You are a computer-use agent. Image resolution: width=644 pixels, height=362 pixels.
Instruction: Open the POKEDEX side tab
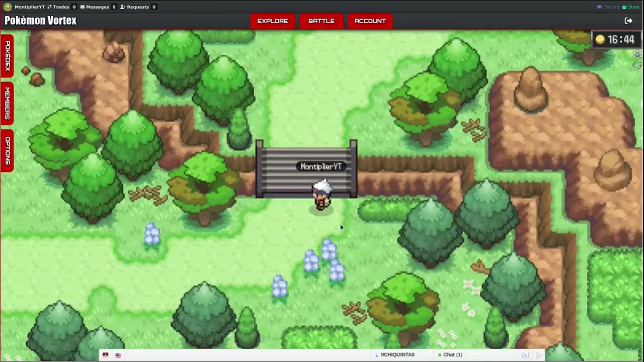(x=7, y=56)
